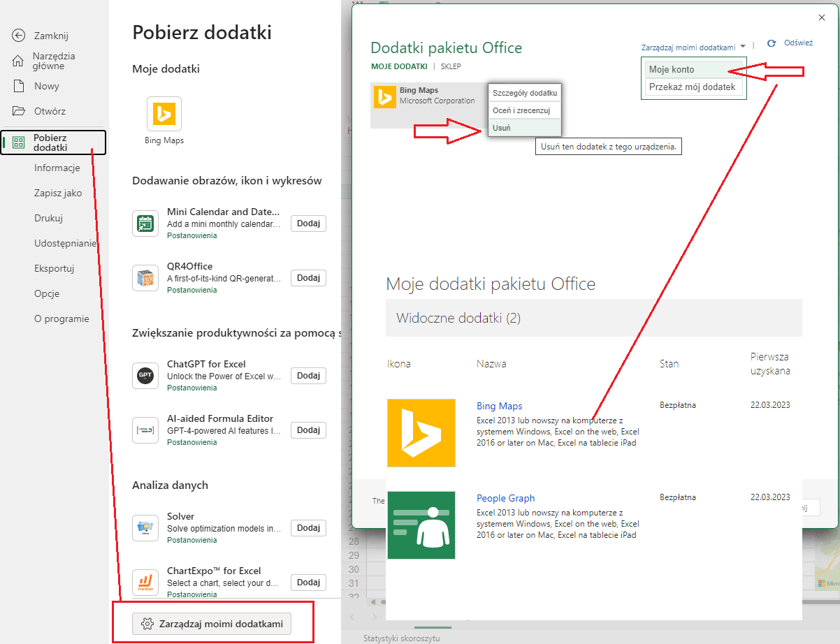The height and width of the screenshot is (644, 840).
Task: Click Statystyki skoroszytu in status bar
Action: 401,638
